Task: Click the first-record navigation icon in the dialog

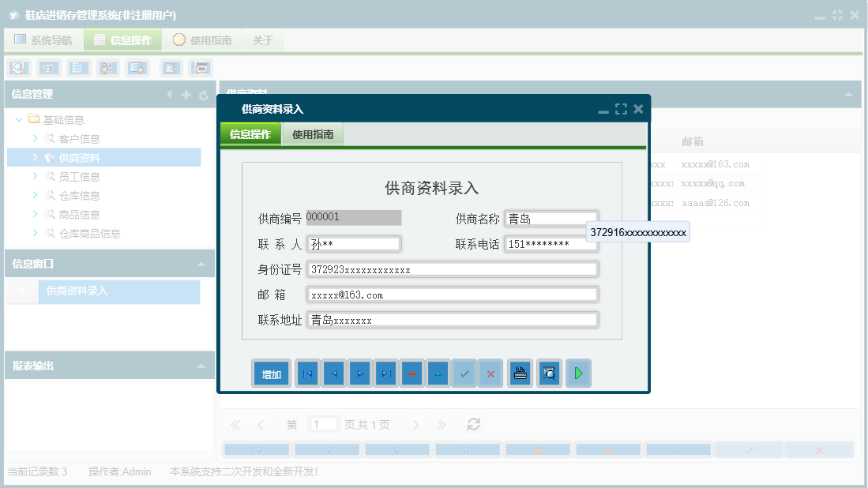Action: coord(306,373)
